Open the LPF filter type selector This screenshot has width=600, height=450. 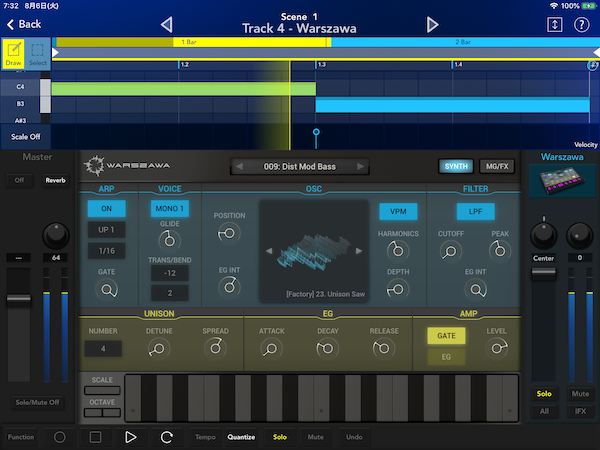click(x=475, y=212)
